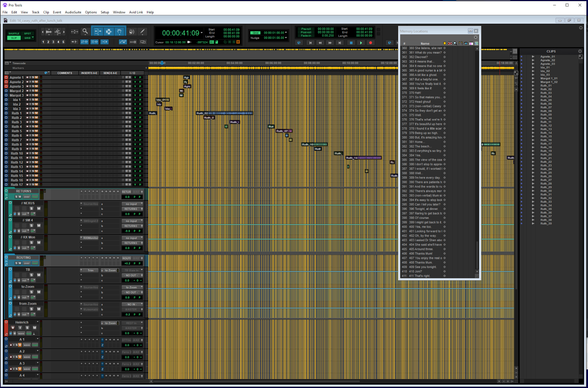Recall zoom preset 5
The image size is (588, 388).
[63, 42]
